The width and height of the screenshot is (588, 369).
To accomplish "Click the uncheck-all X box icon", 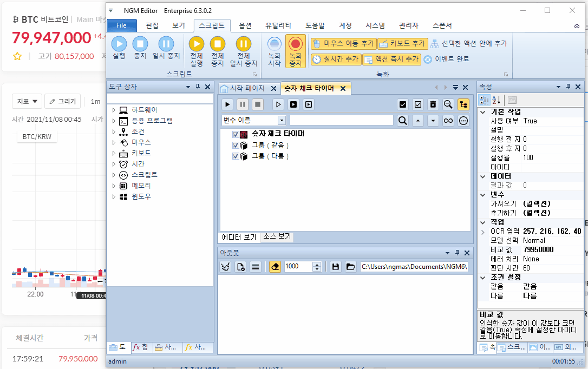I will pyautogui.click(x=433, y=104).
